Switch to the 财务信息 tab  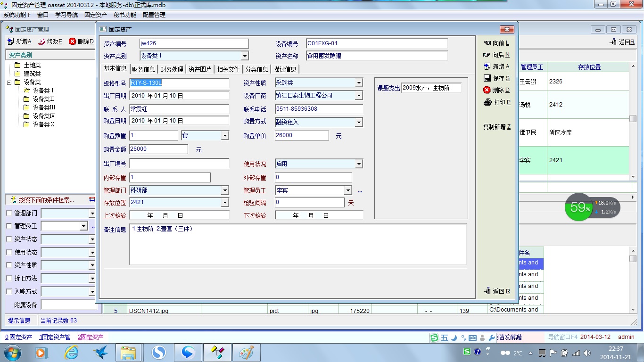click(x=143, y=69)
